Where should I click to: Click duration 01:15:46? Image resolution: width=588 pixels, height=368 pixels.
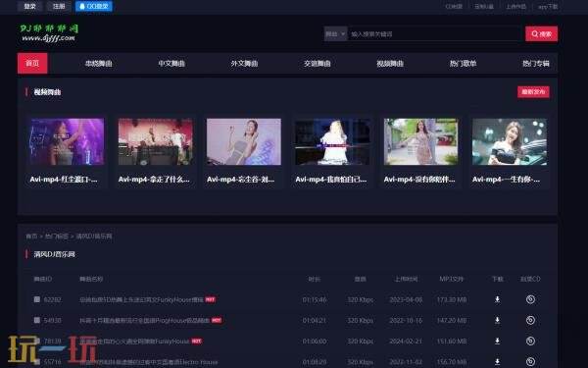(315, 299)
